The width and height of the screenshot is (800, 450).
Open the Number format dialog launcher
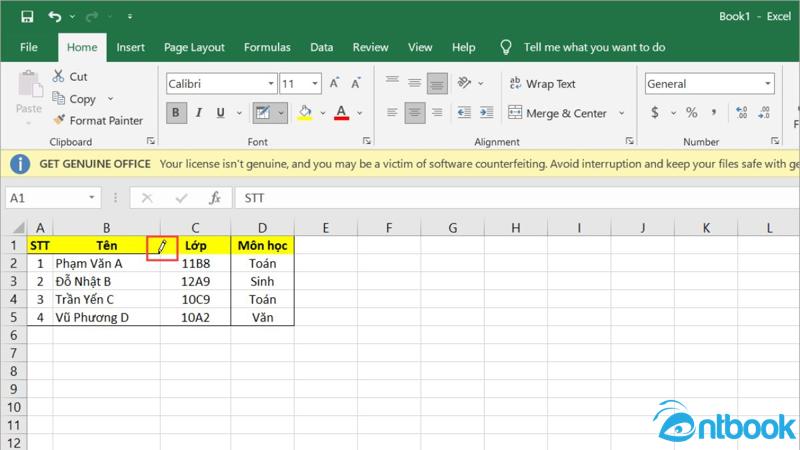tap(774, 141)
